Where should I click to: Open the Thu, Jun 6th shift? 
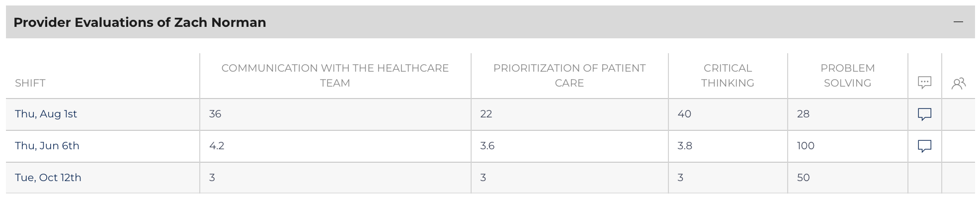[x=47, y=146]
